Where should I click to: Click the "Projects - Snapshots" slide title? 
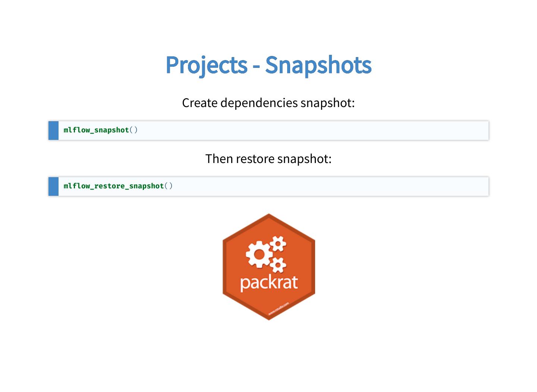point(268,65)
